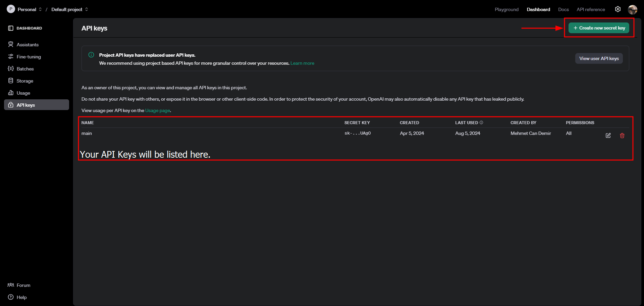Click the last used date Aug 5, 2024
Screen dimensions: 644x306
[468, 134]
